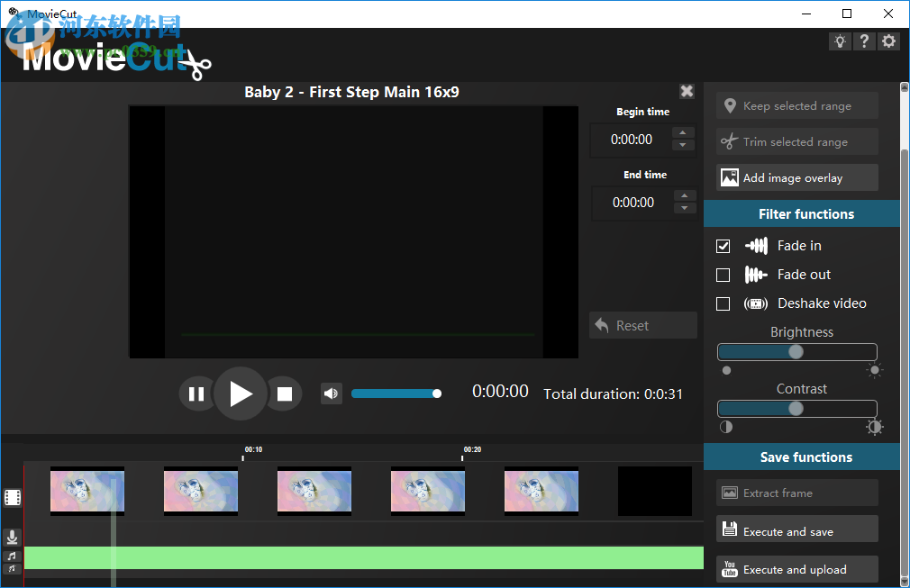The height and width of the screenshot is (588, 910).
Task: Click Keep selected range
Action: (796, 105)
